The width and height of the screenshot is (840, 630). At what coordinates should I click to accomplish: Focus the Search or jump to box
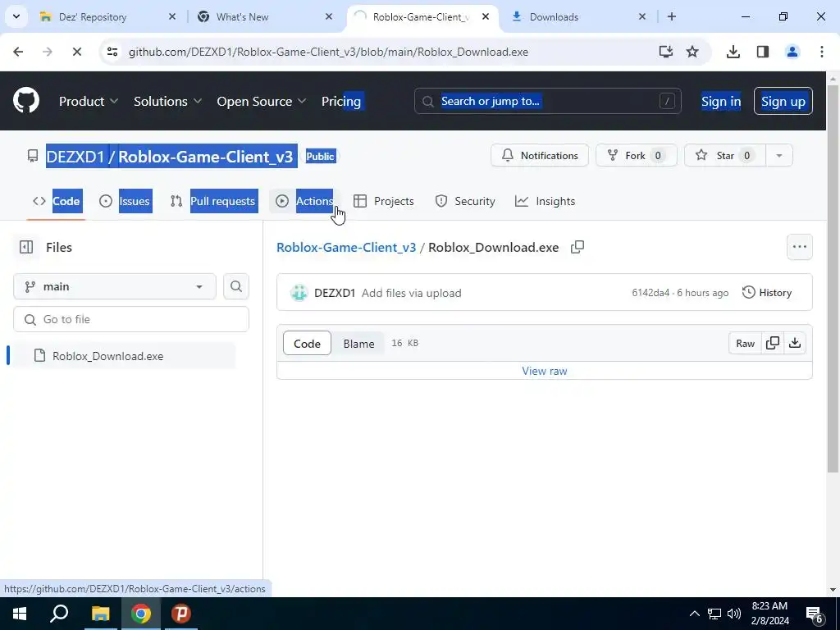[x=547, y=101]
